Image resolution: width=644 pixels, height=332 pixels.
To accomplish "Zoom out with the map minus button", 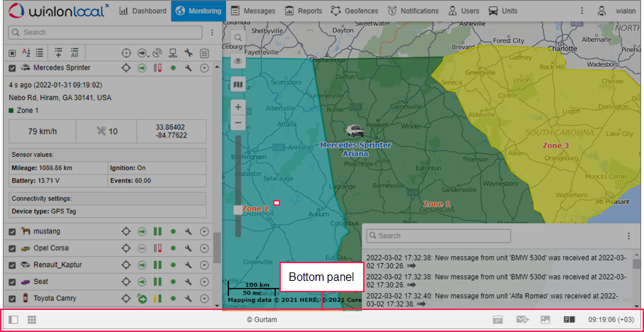I will (238, 123).
